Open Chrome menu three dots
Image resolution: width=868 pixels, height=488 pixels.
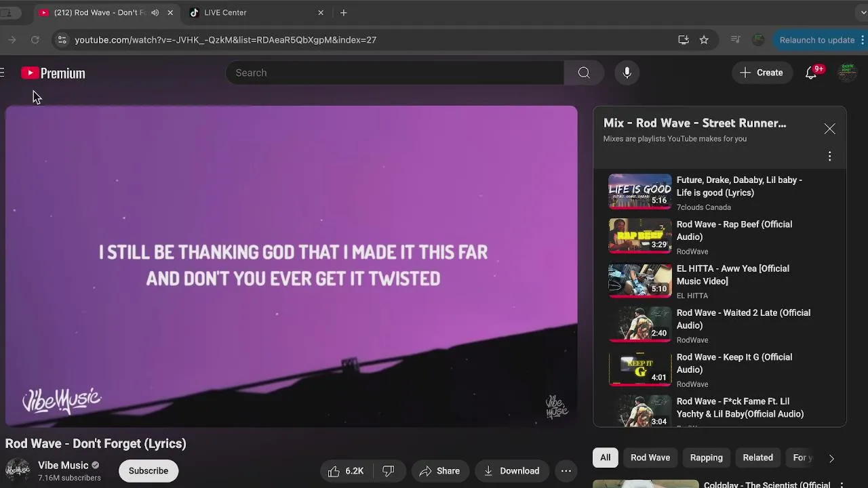pyautogui.click(x=863, y=40)
